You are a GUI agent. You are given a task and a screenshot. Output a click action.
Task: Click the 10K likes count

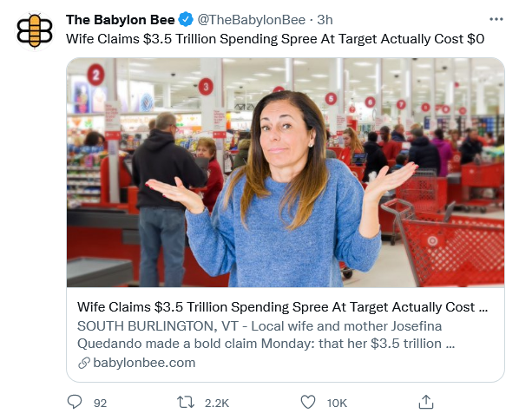(337, 404)
